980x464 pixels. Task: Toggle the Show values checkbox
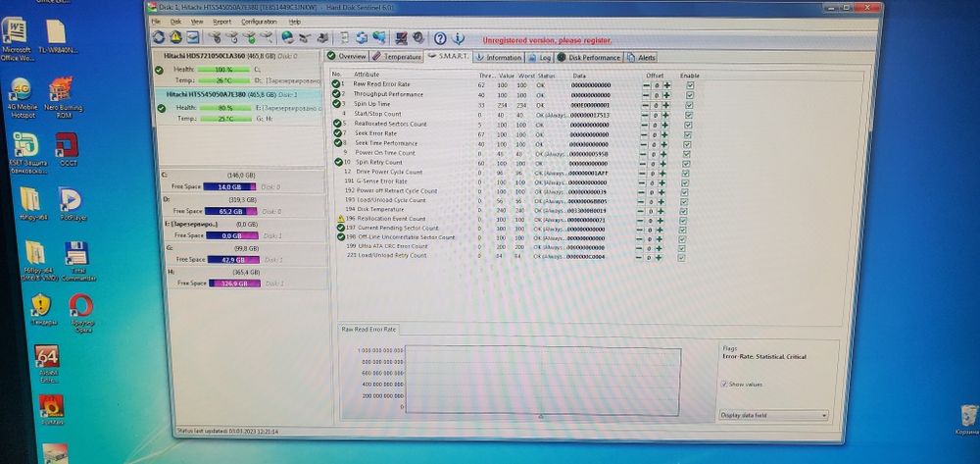click(724, 384)
